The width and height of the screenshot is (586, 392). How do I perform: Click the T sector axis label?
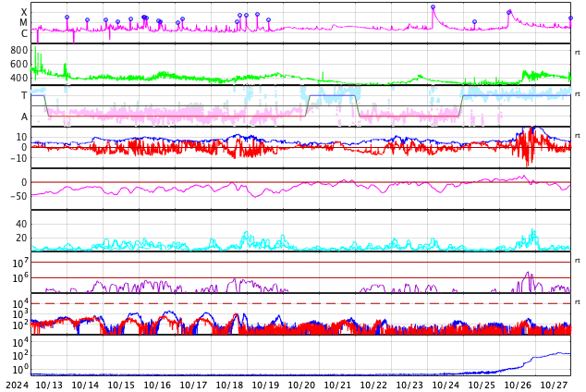pos(24,95)
